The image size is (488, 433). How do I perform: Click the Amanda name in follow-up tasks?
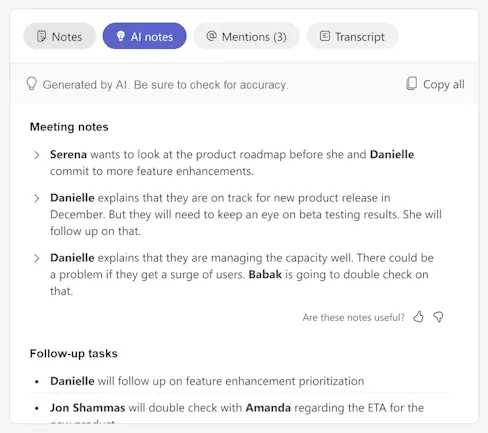click(268, 408)
